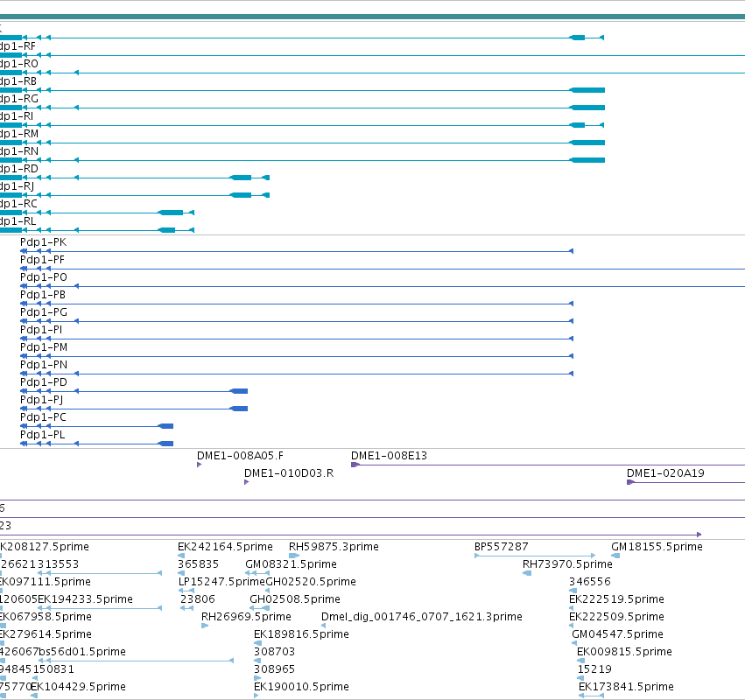745x700 pixels.
Task: Select the GM08321.5prime label
Action: [x=292, y=564]
